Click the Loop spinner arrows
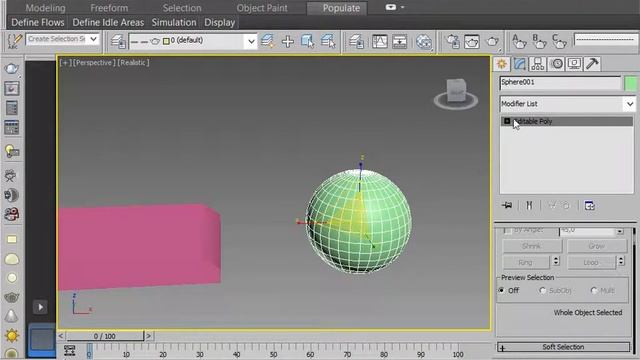This screenshot has width=640, height=360. 621,261
